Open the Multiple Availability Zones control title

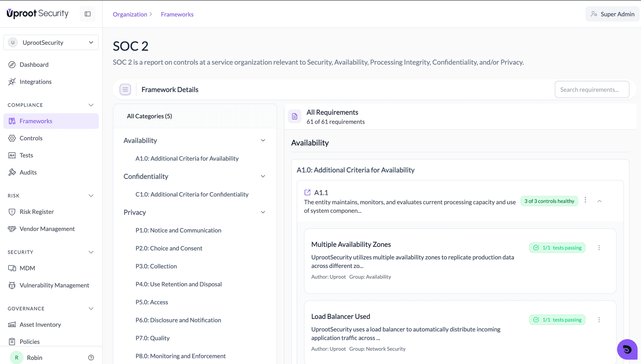tap(351, 244)
